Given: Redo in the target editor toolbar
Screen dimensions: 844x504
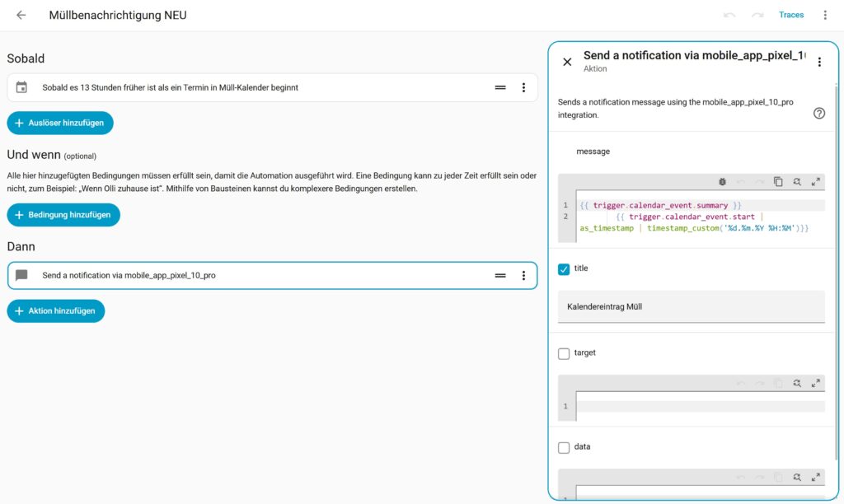Looking at the screenshot, I should [x=759, y=383].
